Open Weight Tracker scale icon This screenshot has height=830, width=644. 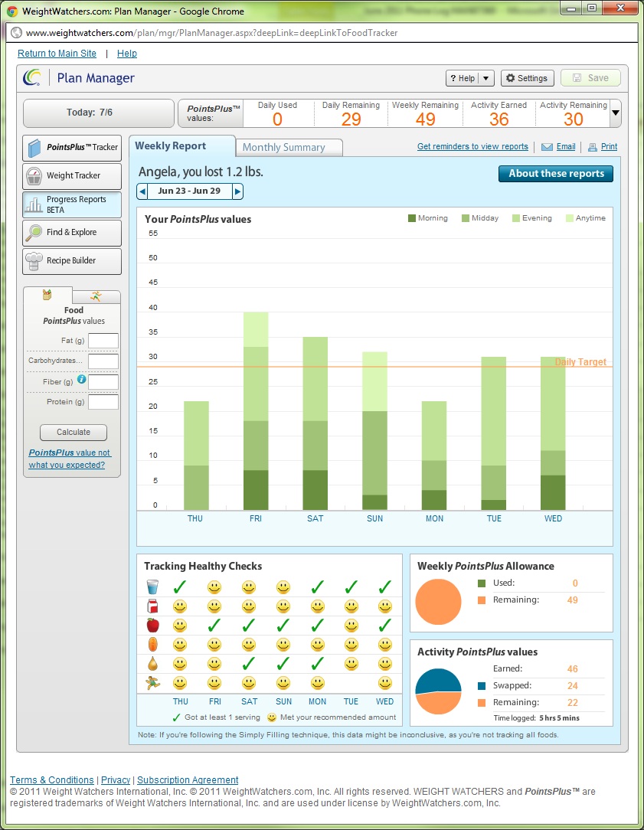coord(34,176)
